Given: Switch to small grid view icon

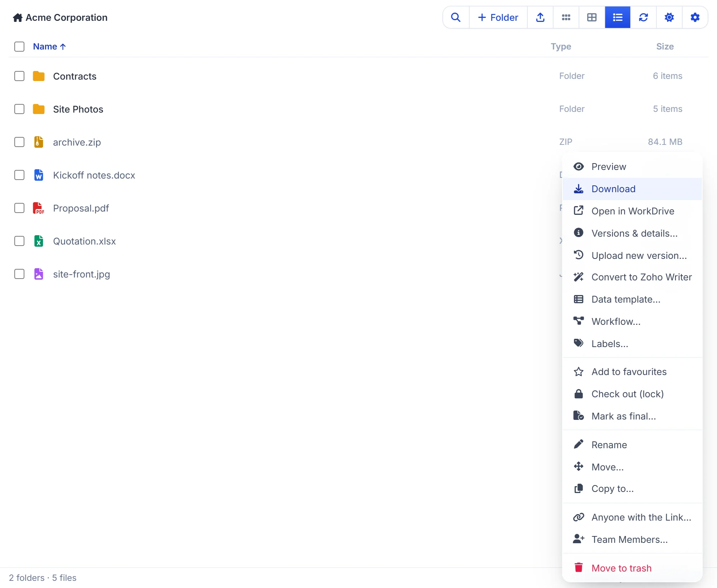Looking at the screenshot, I should (566, 17).
